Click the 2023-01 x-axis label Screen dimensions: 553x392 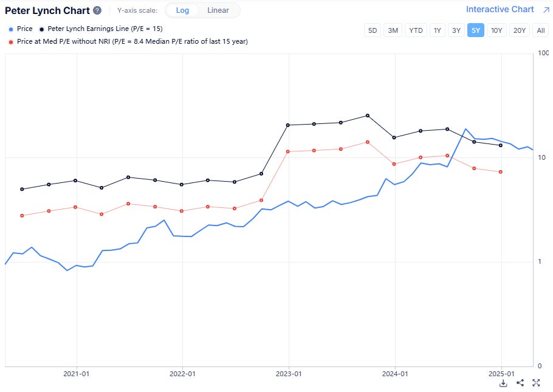(289, 374)
